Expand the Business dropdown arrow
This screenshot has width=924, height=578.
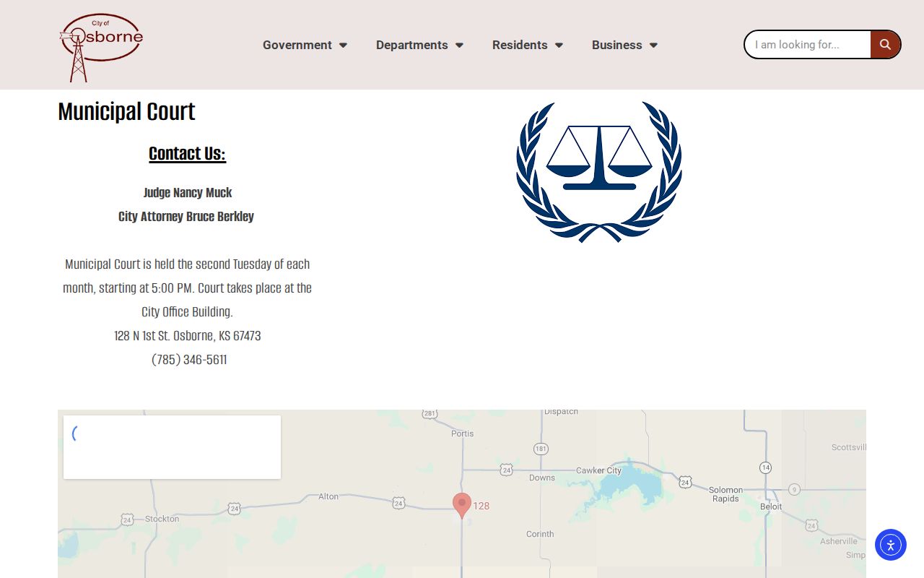pyautogui.click(x=653, y=45)
